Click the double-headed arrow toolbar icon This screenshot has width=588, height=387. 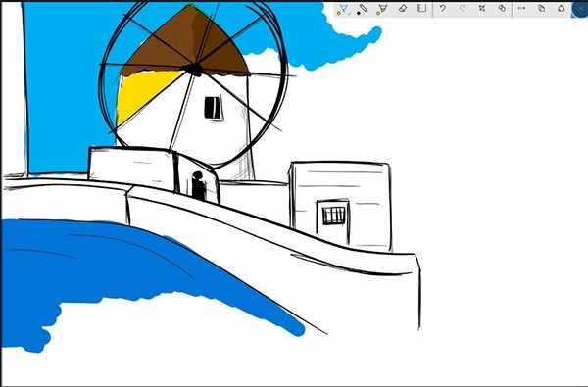[x=521, y=8]
